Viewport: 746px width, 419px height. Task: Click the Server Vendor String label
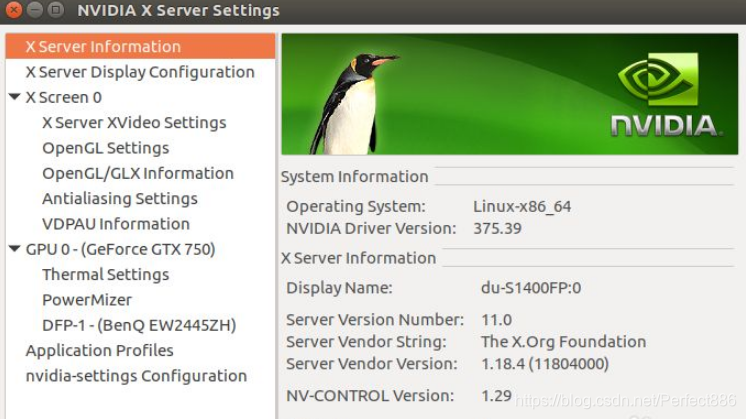coord(366,341)
